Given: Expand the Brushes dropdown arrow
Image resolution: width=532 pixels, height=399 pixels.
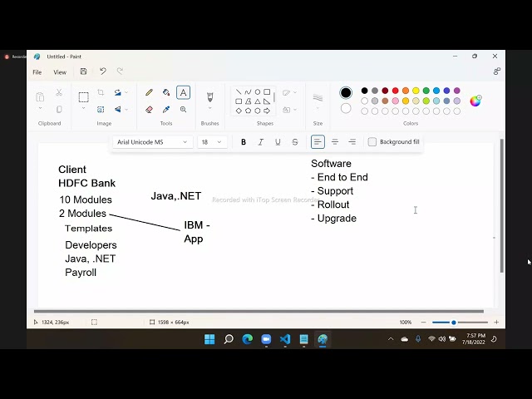Looking at the screenshot, I should pyautogui.click(x=209, y=108).
